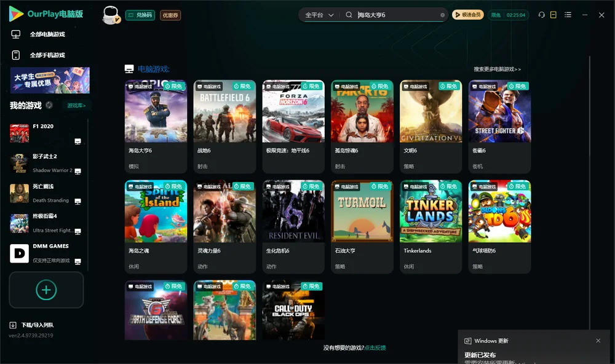Click the PC icon on the DMM GAMES row
Screen dimensions: 615x364
click(77, 262)
